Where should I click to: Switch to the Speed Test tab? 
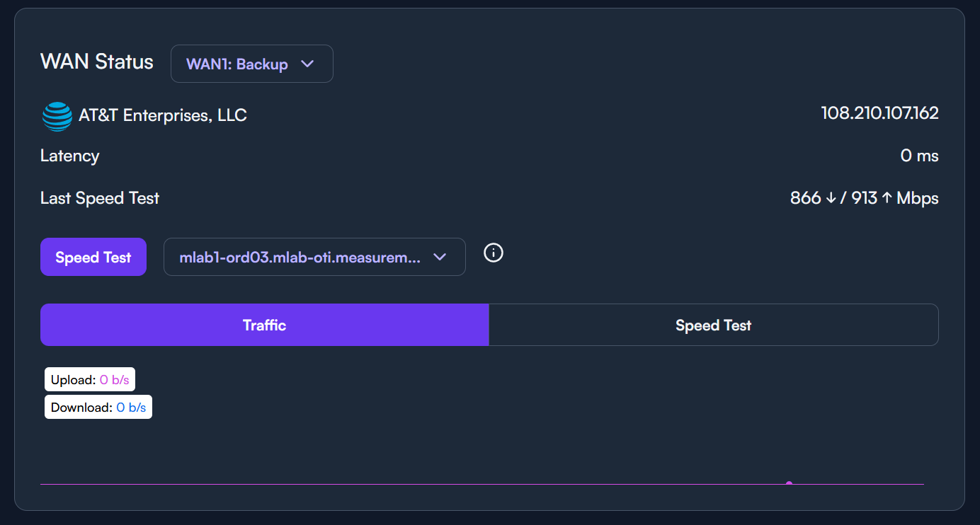pyautogui.click(x=713, y=325)
